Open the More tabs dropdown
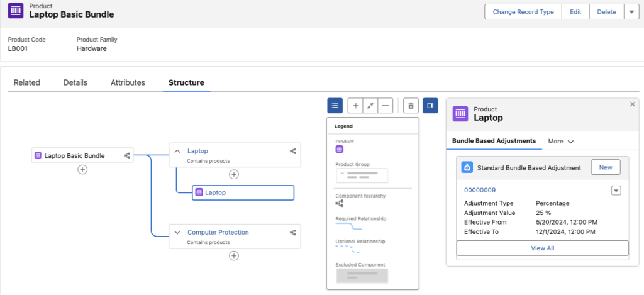Screen dimensions: 644x295 pyautogui.click(x=561, y=142)
